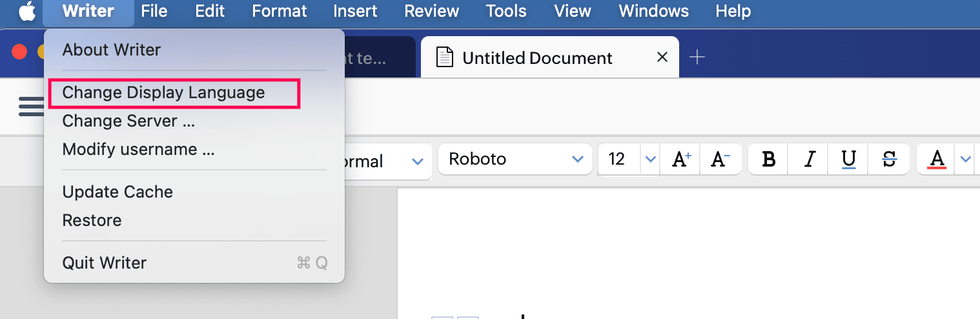Open paragraph style dropdown arrow
980x319 pixels.
418,161
